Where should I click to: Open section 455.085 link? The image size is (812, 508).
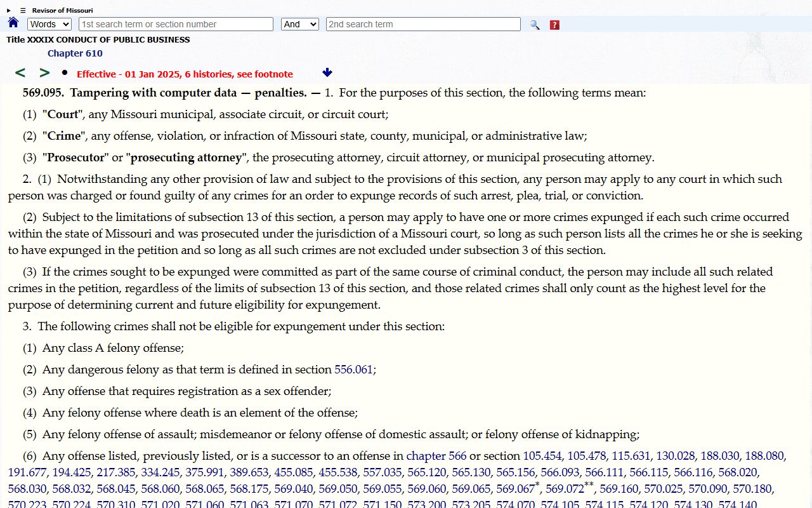(294, 472)
